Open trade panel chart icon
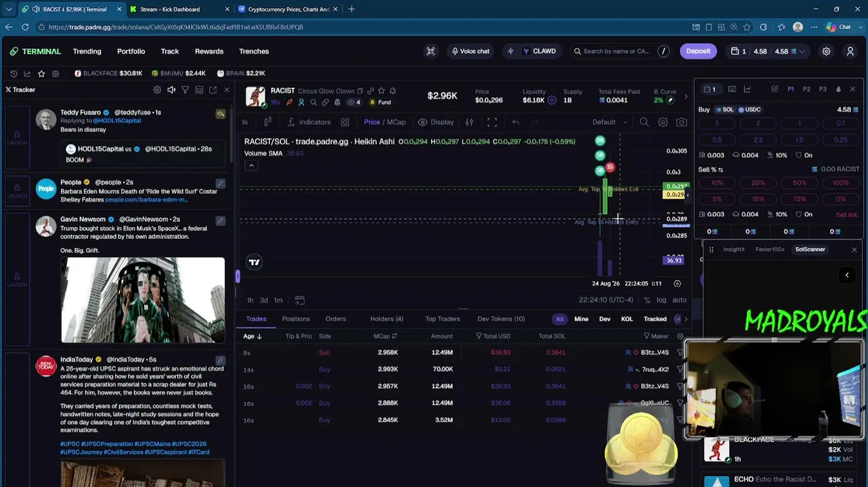 point(747,89)
